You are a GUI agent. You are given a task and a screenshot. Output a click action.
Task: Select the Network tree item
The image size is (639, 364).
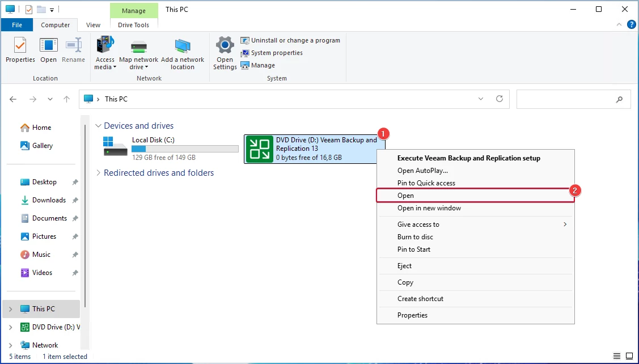[x=40, y=345]
